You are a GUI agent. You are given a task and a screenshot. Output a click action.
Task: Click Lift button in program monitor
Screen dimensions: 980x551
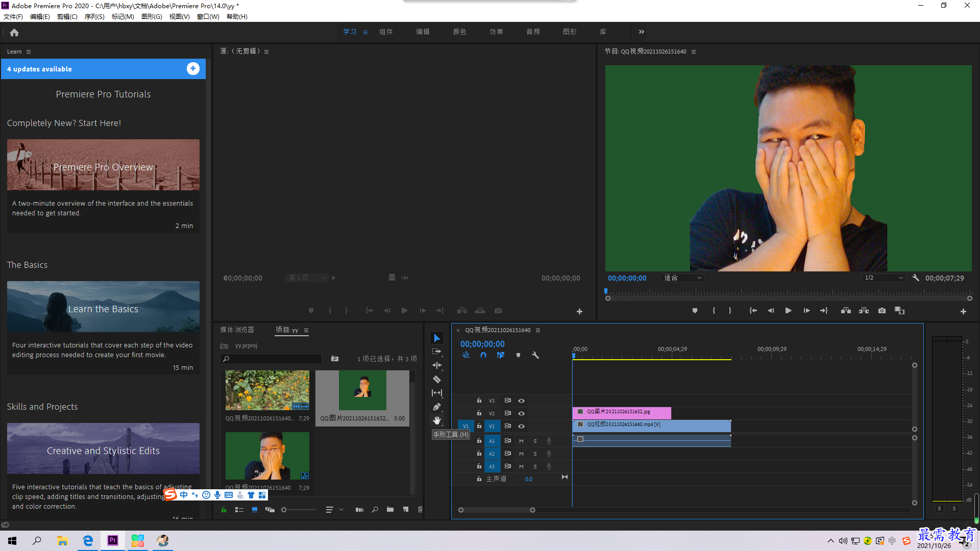click(x=846, y=311)
